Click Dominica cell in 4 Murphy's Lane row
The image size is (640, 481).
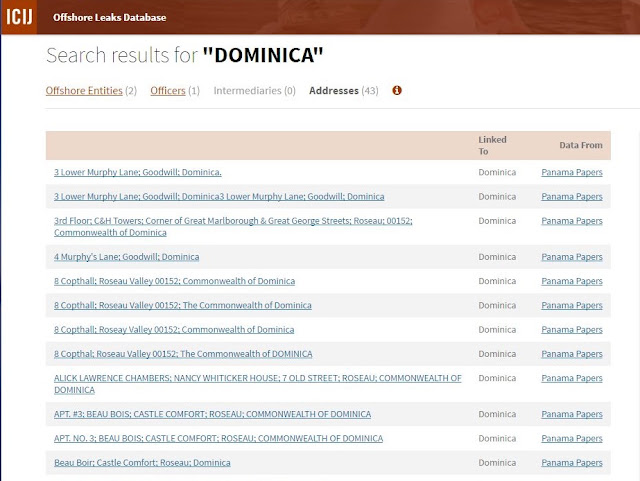pyautogui.click(x=497, y=257)
